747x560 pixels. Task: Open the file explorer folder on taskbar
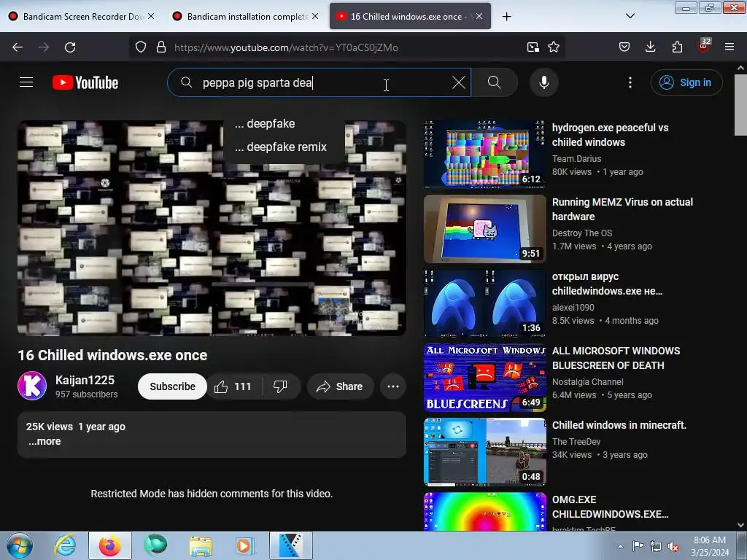[201, 545]
